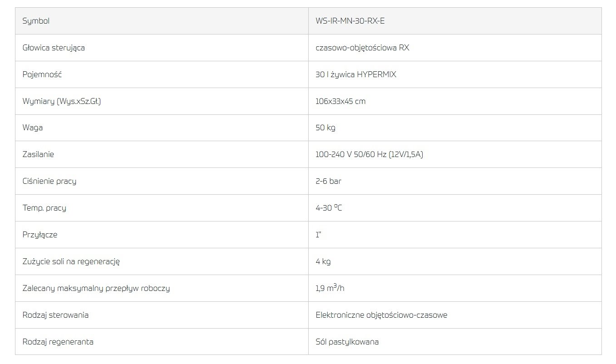Click the Waga row label
Viewport: 616px width, 364px height.
[x=33, y=128]
